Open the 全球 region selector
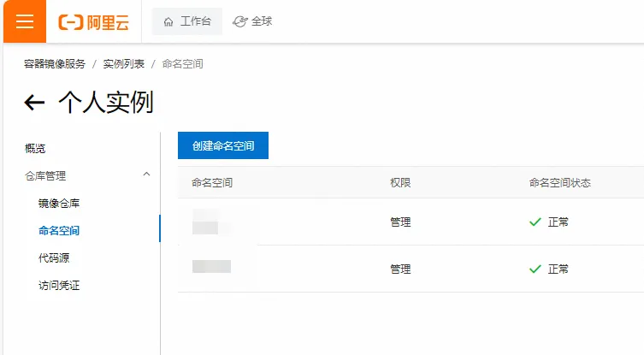This screenshot has width=644, height=355. tap(252, 22)
